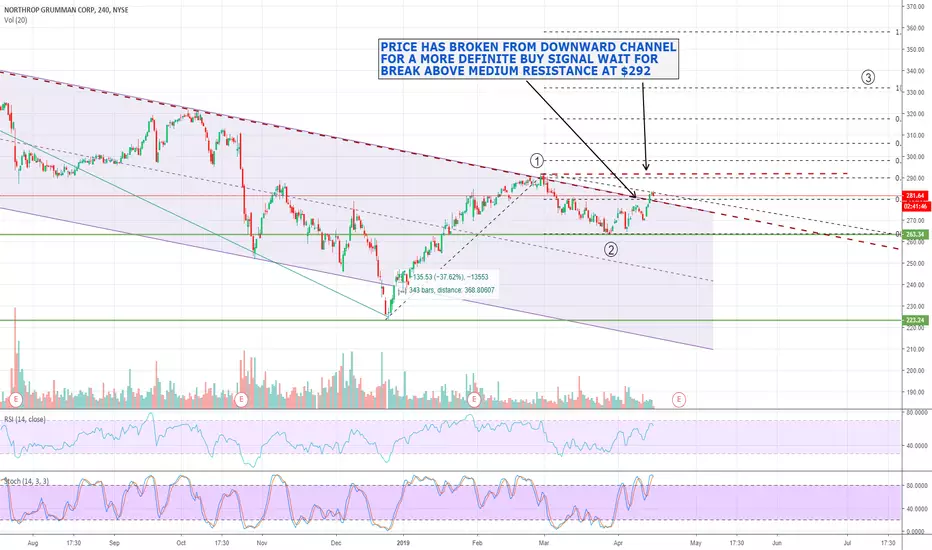
Task: Click the RSI pane 80.0000 axis label
Action: tap(916, 412)
